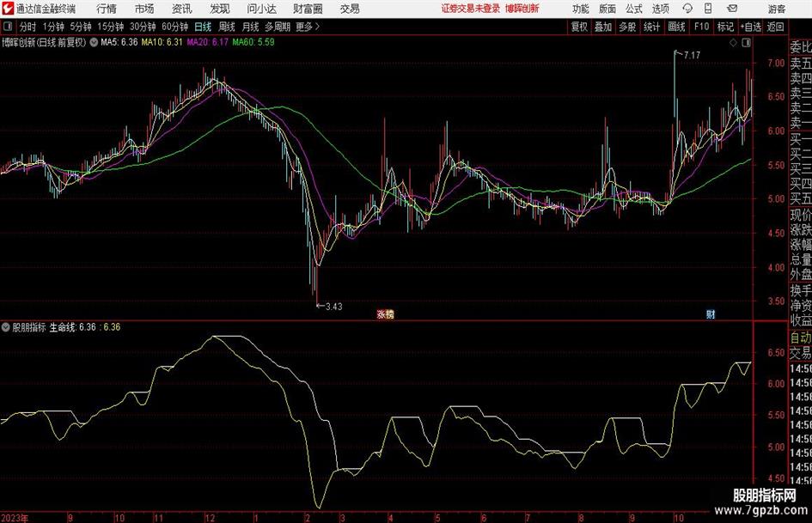Open the 资讯 menu
This screenshot has width=812, height=523.
click(182, 9)
